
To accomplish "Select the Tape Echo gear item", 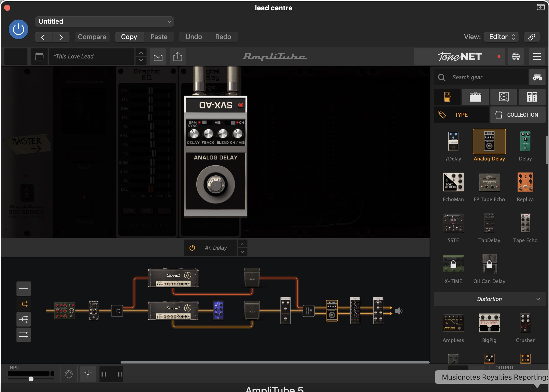I will coord(525,223).
